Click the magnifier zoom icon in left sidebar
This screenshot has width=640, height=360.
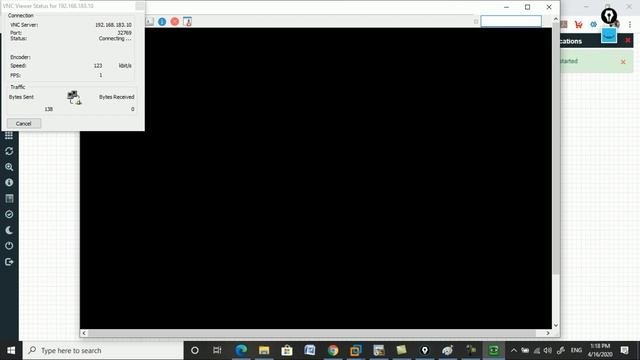click(9, 167)
